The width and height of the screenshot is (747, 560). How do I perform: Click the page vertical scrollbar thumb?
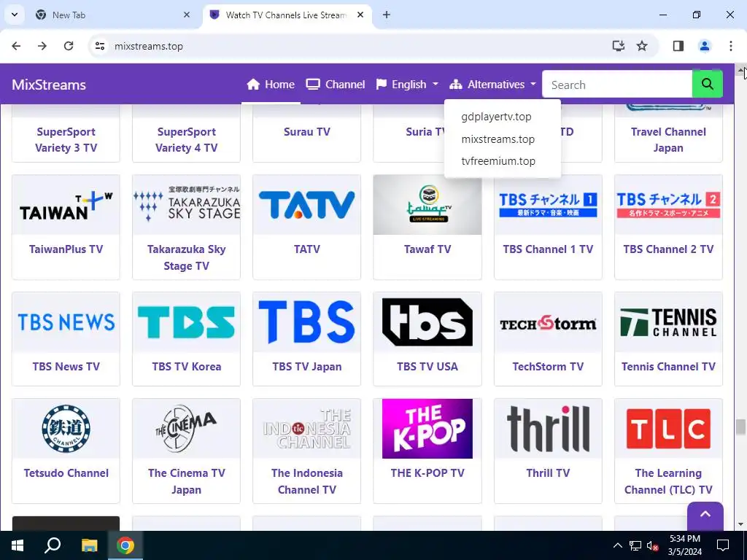(740, 427)
